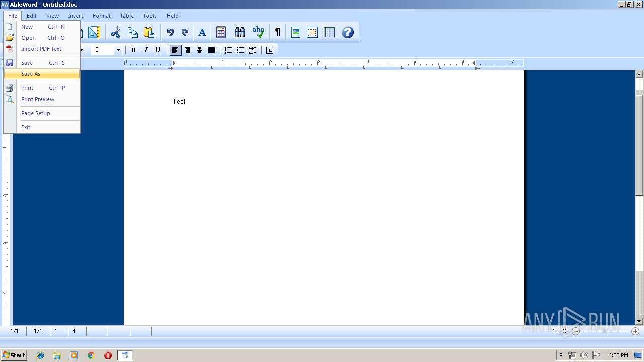Open the Font dialog via A icon
This screenshot has width=644, height=362.
pos(202,33)
